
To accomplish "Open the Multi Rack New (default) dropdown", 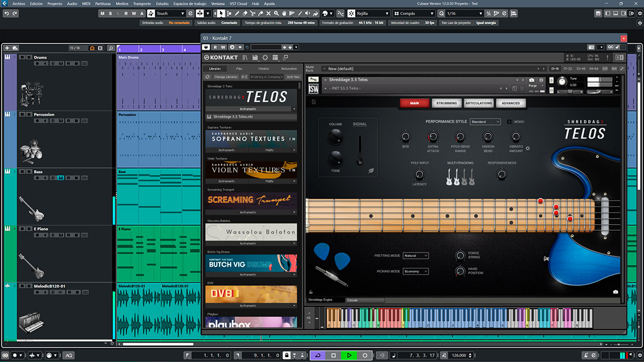I will point(435,69).
